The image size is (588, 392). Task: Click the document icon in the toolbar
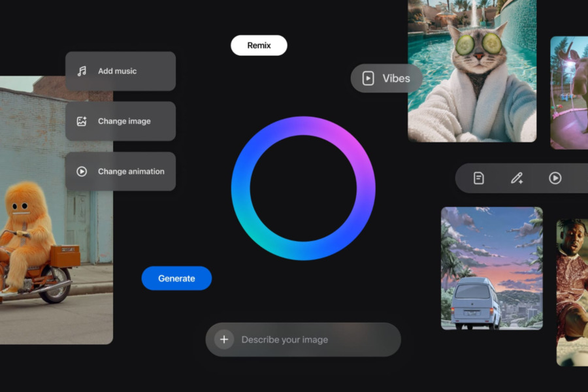(478, 178)
